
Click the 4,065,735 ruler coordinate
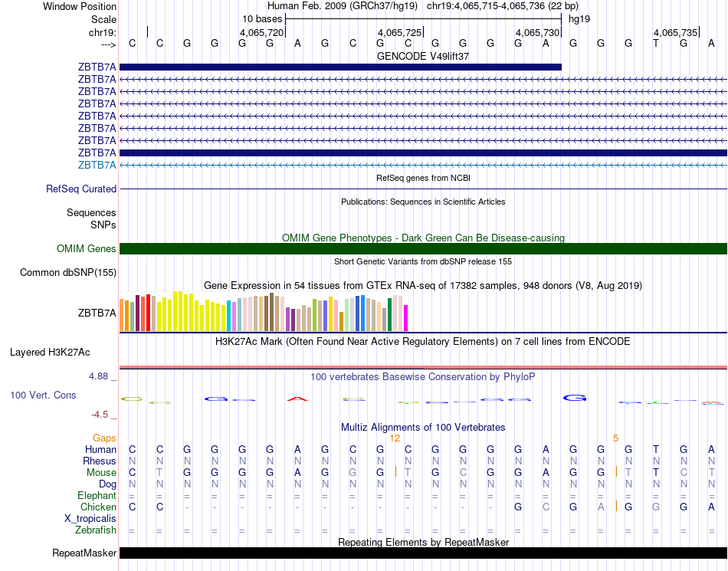point(675,32)
